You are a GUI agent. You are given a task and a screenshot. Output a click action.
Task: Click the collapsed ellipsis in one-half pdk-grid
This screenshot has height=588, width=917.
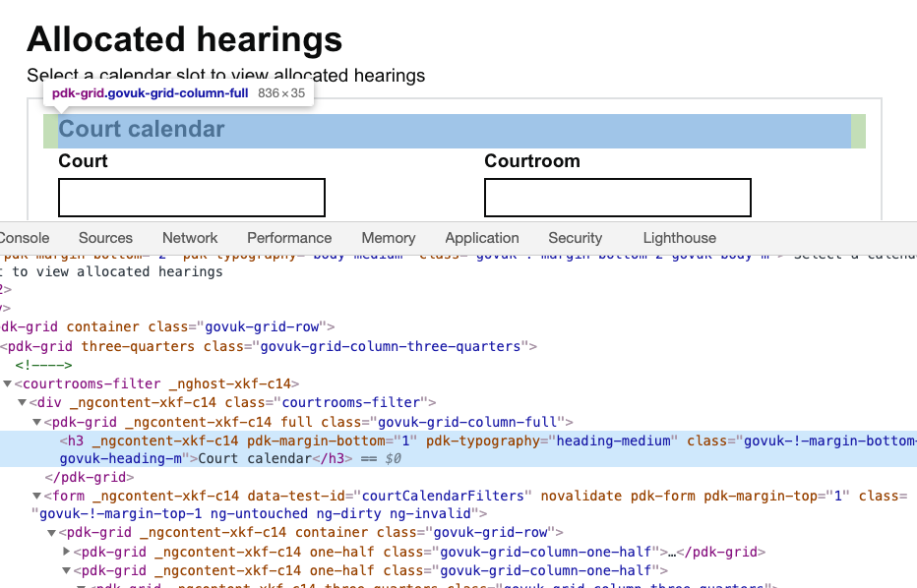[672, 552]
